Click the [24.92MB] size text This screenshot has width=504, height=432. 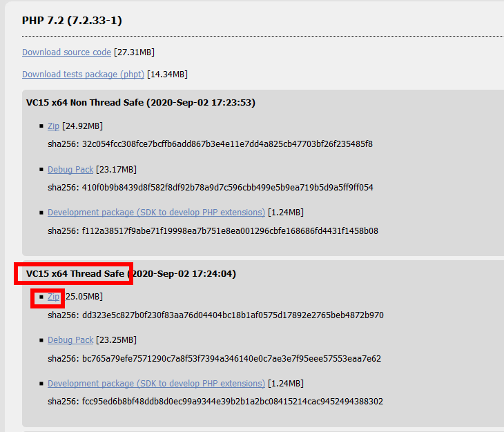pyautogui.click(x=83, y=126)
